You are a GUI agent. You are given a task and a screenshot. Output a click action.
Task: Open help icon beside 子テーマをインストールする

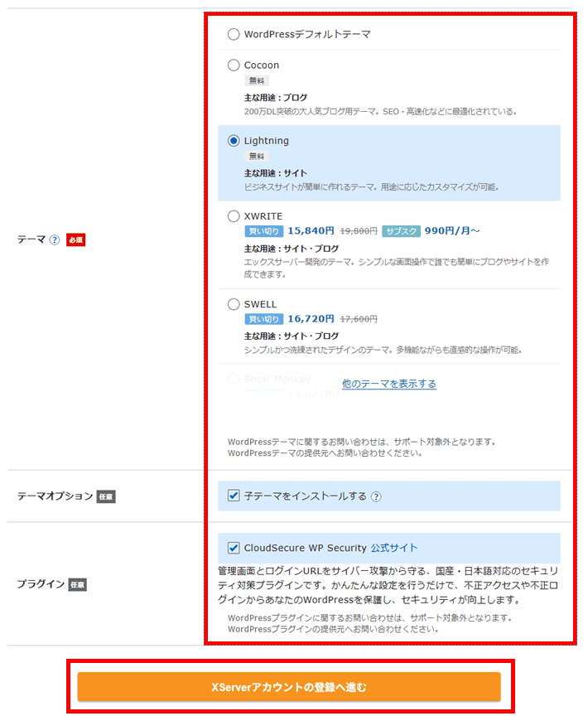376,496
